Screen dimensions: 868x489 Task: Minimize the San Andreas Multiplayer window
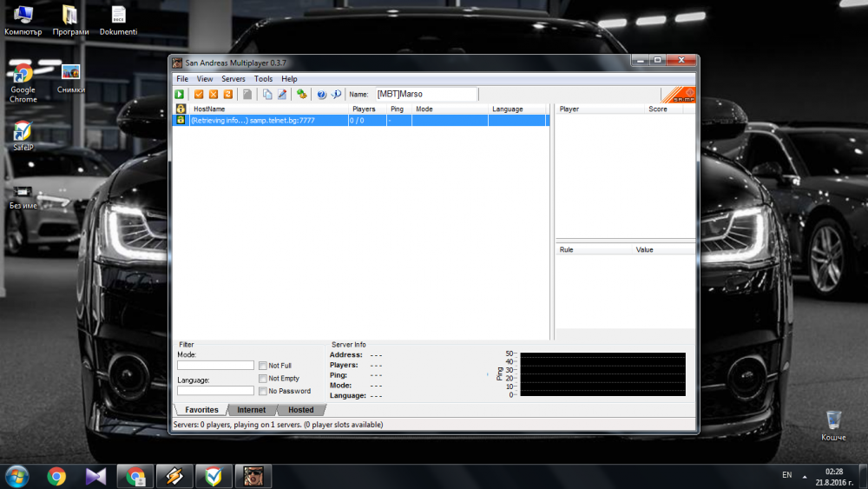click(640, 60)
